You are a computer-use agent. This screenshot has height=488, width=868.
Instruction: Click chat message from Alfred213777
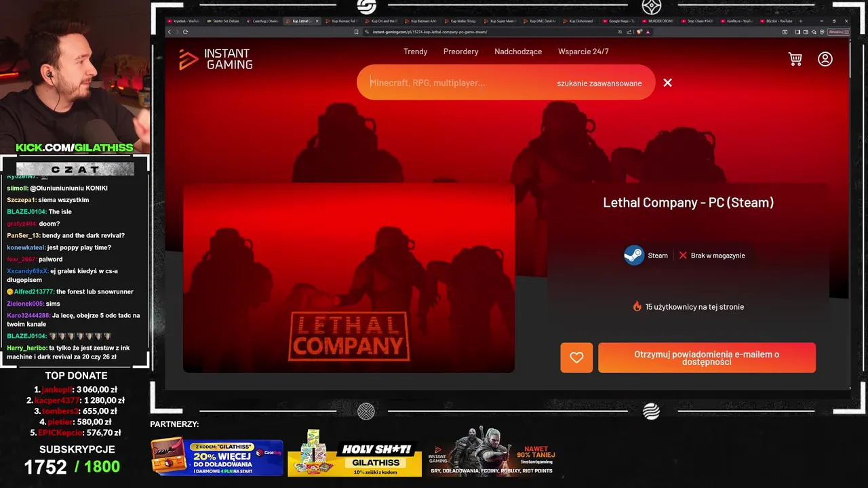click(71, 291)
